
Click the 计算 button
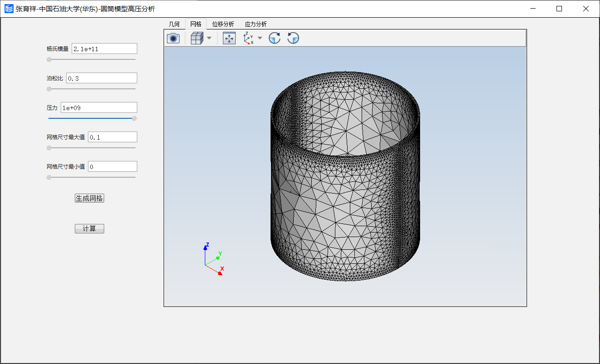pos(89,229)
